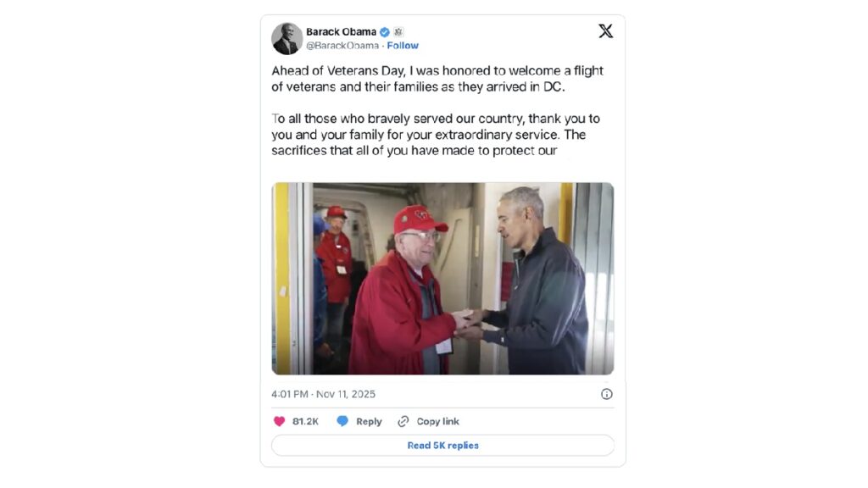Click the blue reply speech bubble icon
Viewport: 868px width, 488px height.
coord(342,422)
